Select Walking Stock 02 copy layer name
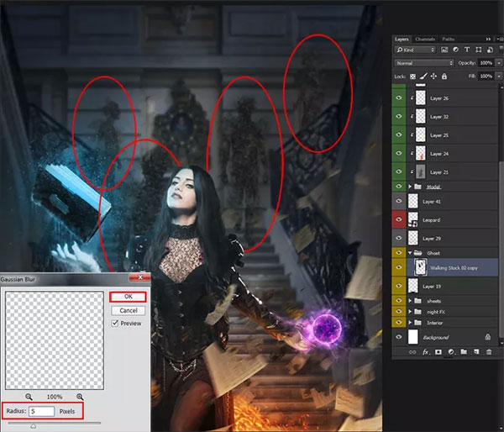 pos(454,267)
